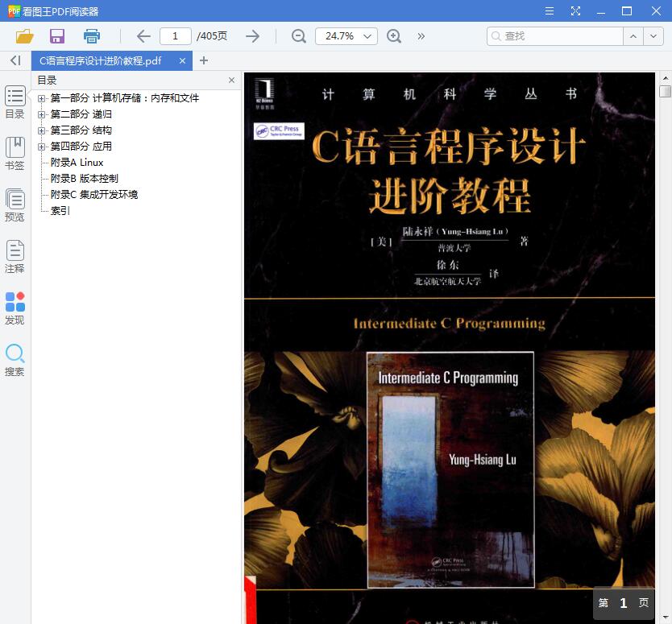The width and height of the screenshot is (672, 624).
Task: Open the 注释 annotations panel
Action: [15, 257]
